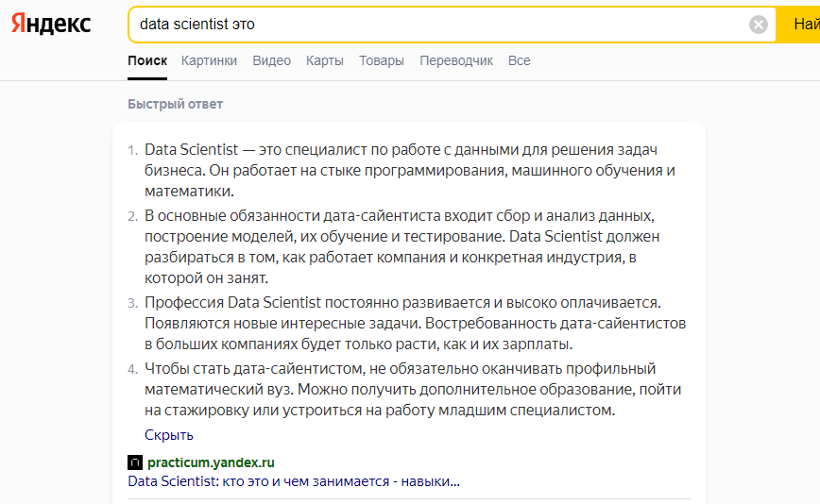Expand the Все services tab
Image resolution: width=820 pixels, height=504 pixels.
pyautogui.click(x=520, y=60)
